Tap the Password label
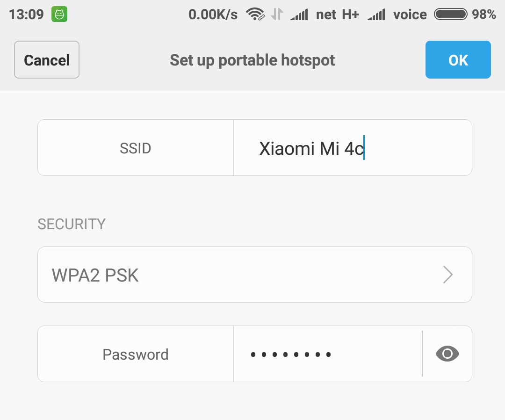Image resolution: width=505 pixels, height=420 pixels. (x=135, y=355)
